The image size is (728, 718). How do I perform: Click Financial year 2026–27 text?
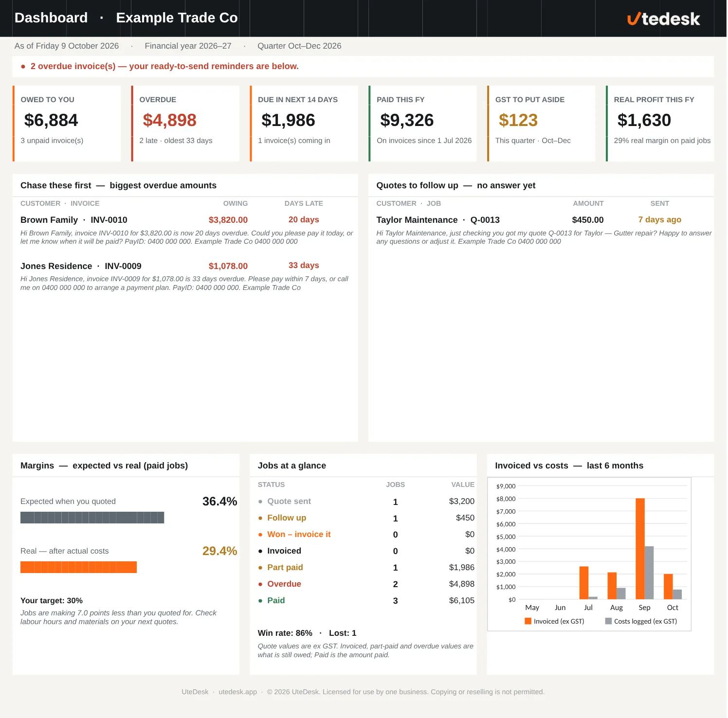(188, 46)
